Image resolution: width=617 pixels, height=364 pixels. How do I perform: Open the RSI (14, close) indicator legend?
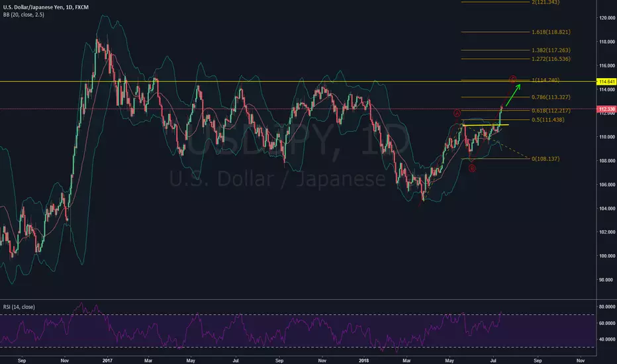19,307
